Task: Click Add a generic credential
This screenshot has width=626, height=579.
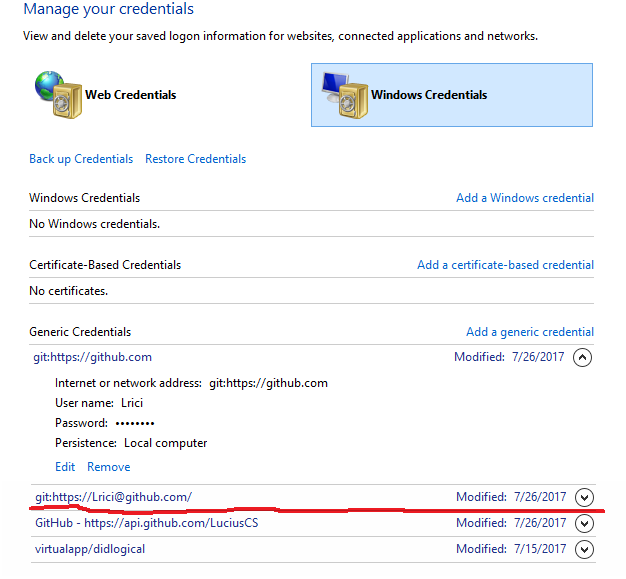Action: [530, 332]
